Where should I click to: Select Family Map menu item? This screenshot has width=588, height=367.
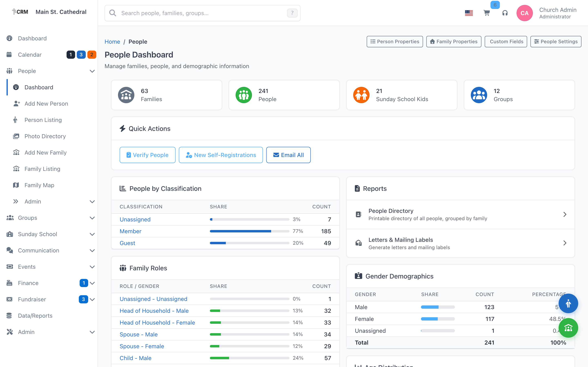(39, 185)
